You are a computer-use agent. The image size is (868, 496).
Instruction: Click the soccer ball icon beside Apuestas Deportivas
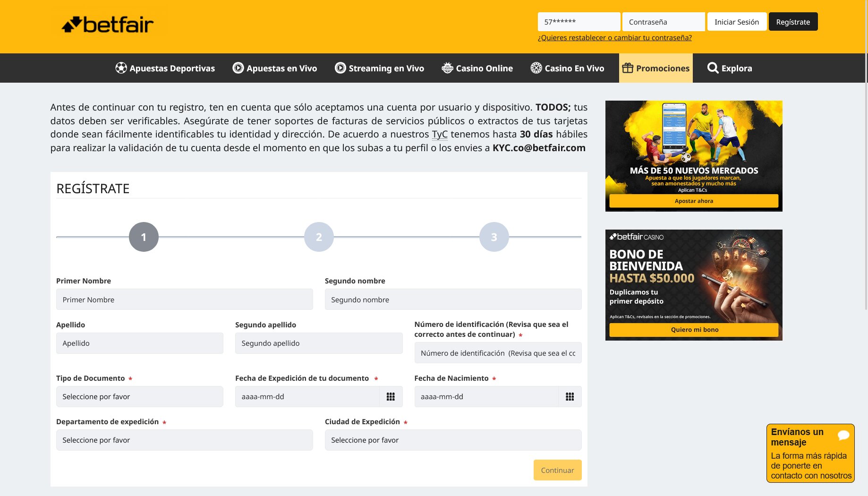coord(121,68)
